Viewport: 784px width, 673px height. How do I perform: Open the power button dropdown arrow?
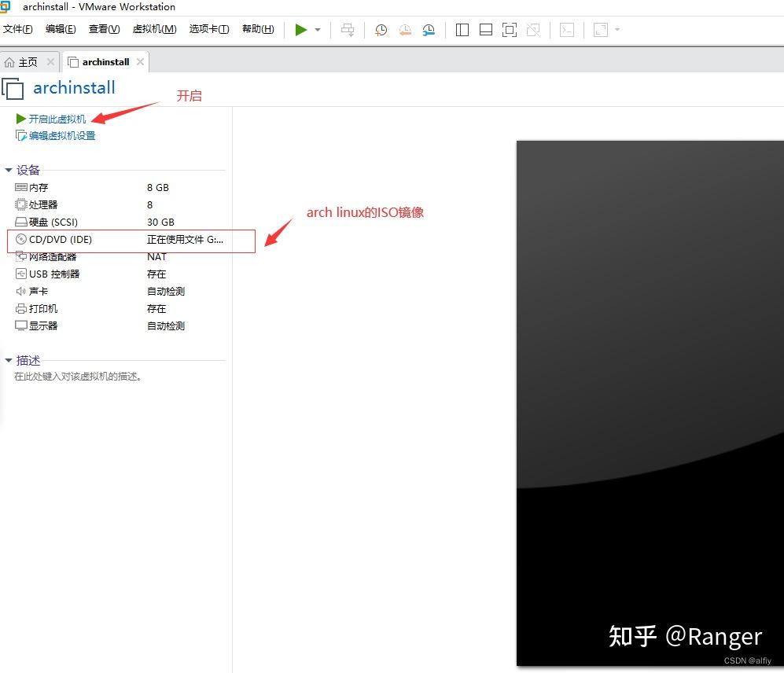click(318, 29)
